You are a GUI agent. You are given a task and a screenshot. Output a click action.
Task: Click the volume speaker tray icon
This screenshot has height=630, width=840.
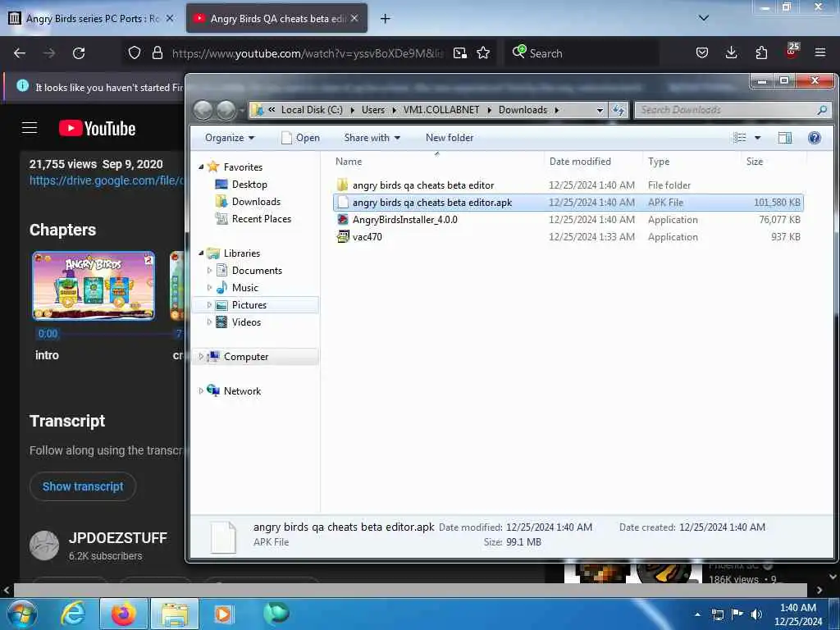(756, 614)
